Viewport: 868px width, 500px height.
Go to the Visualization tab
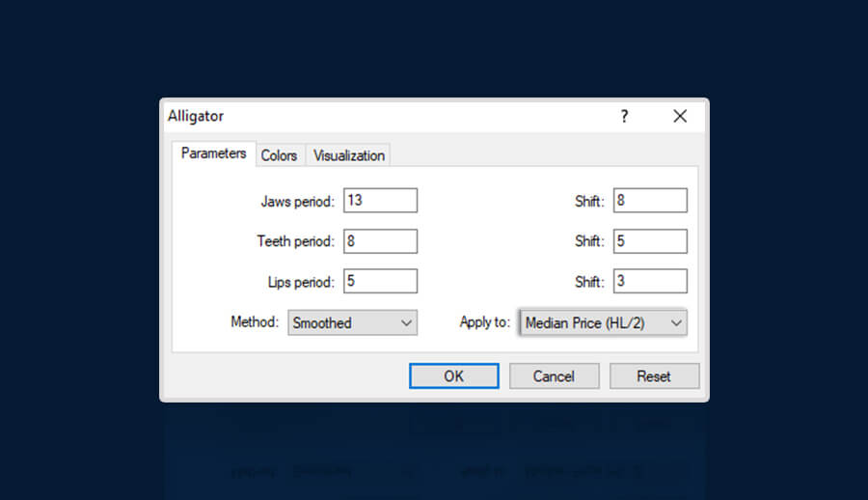click(348, 155)
